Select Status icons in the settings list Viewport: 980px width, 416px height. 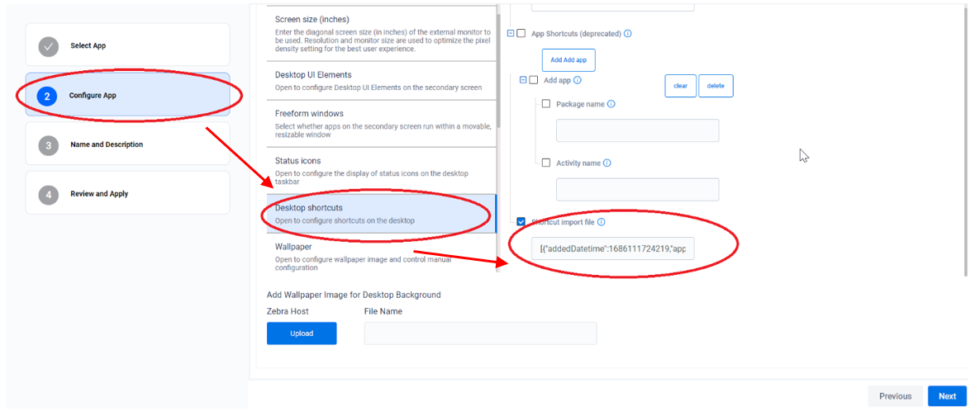point(380,167)
